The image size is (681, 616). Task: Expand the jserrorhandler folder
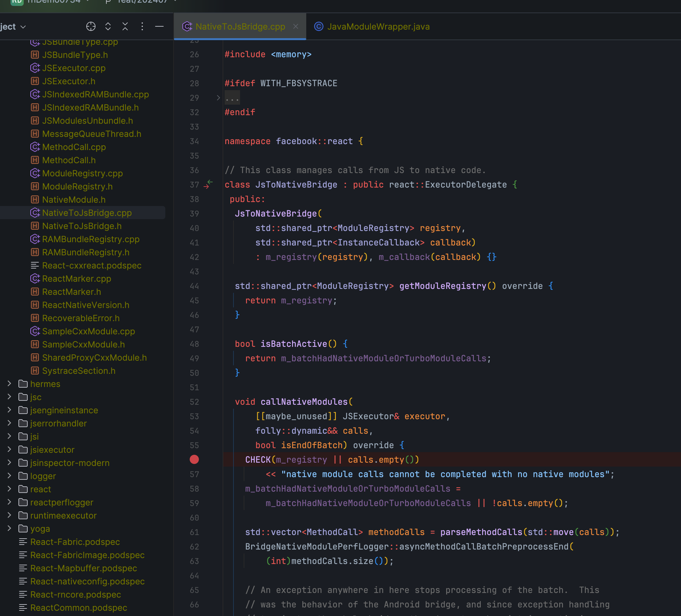pos(10,423)
